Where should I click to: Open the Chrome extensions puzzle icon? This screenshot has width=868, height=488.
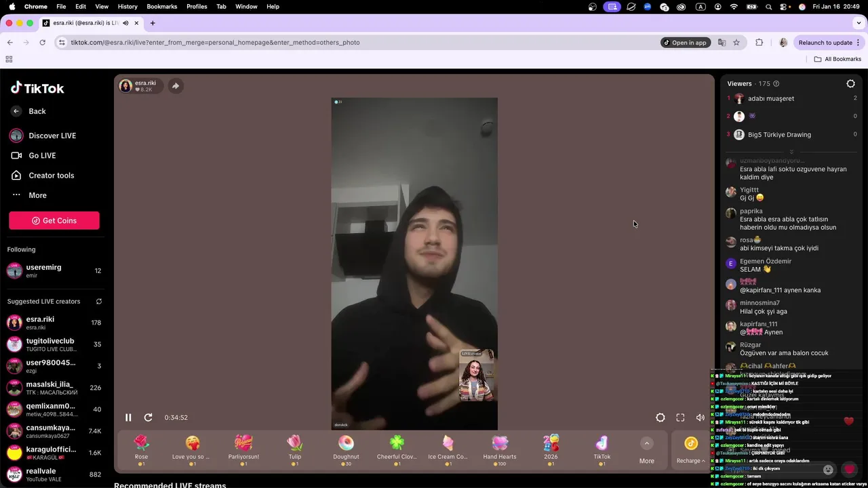click(759, 43)
